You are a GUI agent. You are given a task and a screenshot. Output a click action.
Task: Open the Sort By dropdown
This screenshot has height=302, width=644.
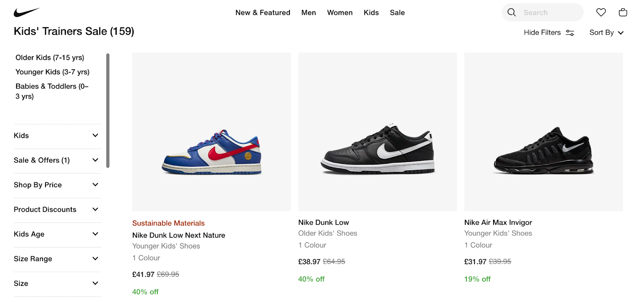coord(606,33)
